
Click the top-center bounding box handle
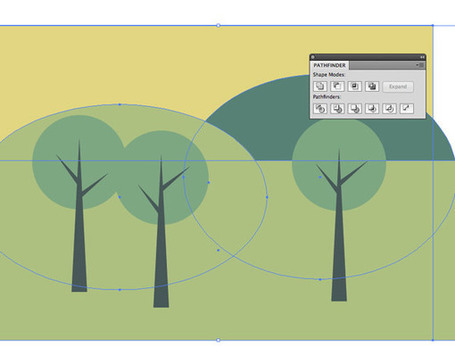click(x=218, y=25)
